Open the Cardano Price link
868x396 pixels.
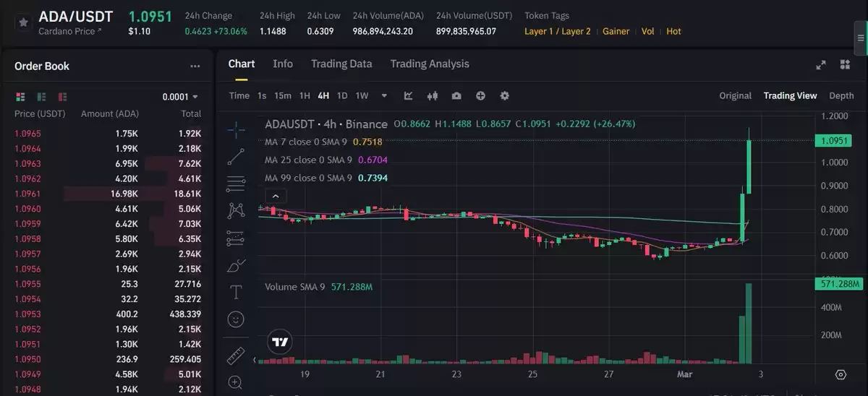point(70,31)
